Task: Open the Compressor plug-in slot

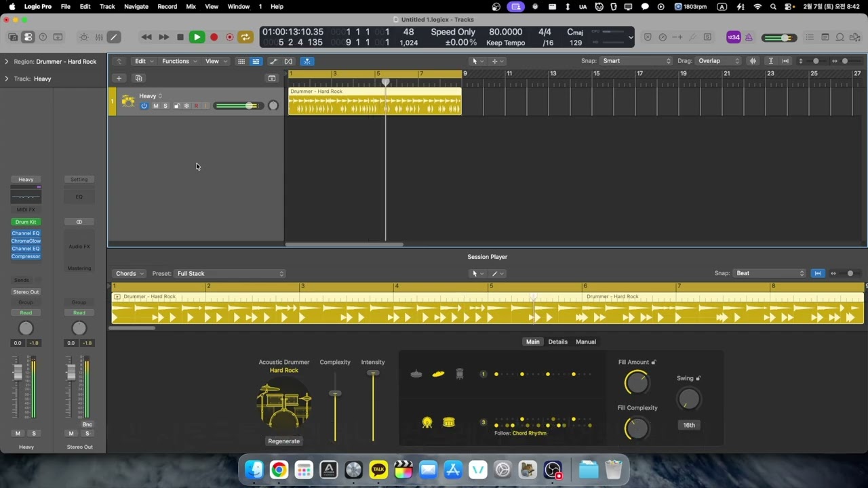Action: (x=26, y=256)
